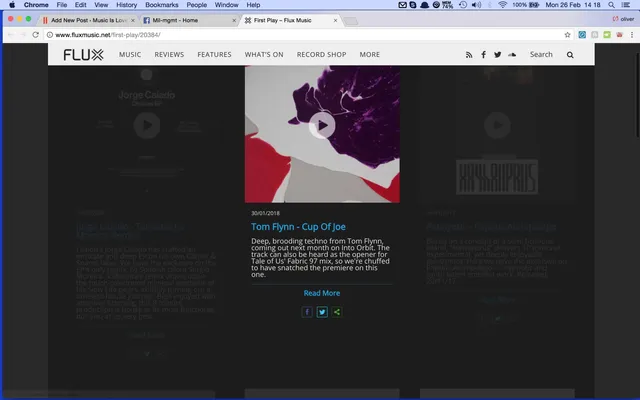Open Notification Center icon

click(625, 5)
